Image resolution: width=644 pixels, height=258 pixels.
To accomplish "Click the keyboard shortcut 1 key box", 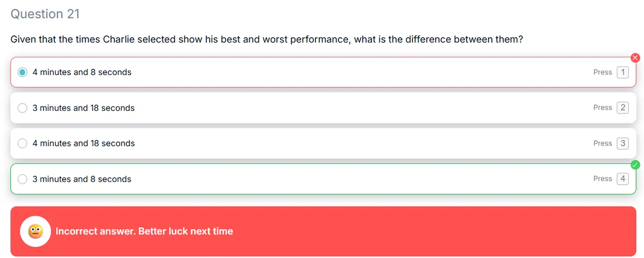I will point(623,72).
